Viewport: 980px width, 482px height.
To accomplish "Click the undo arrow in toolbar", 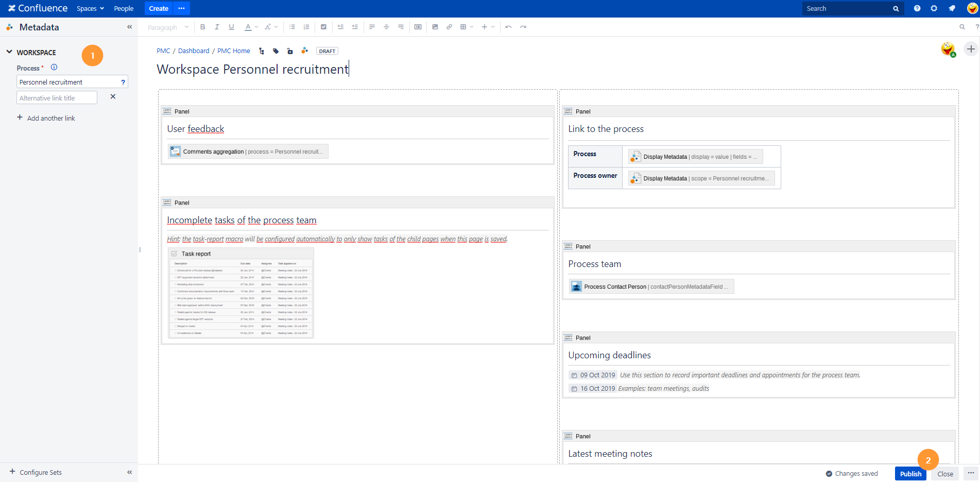I will click(x=508, y=27).
